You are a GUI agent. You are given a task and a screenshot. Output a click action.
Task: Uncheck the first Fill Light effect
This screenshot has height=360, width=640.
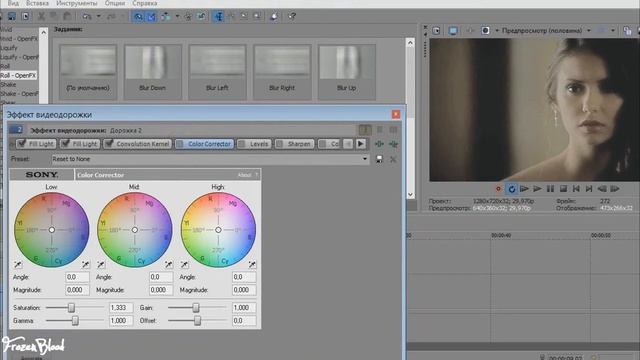click(22, 143)
